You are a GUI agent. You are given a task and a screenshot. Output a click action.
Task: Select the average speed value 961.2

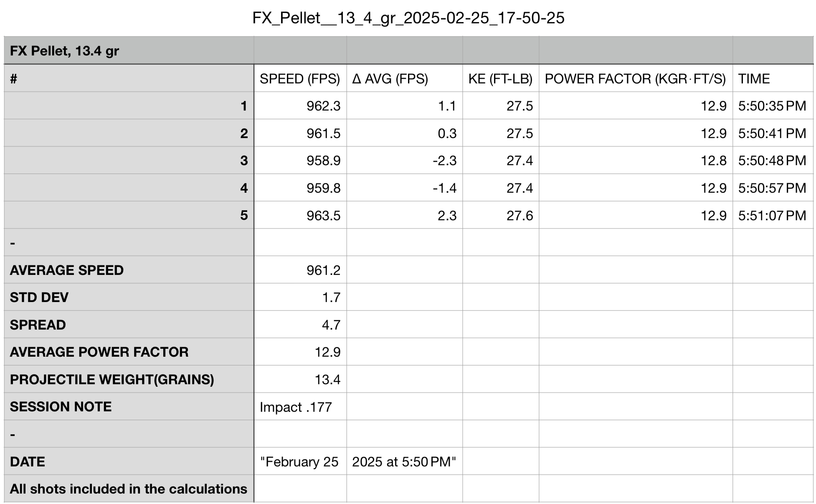point(300,270)
